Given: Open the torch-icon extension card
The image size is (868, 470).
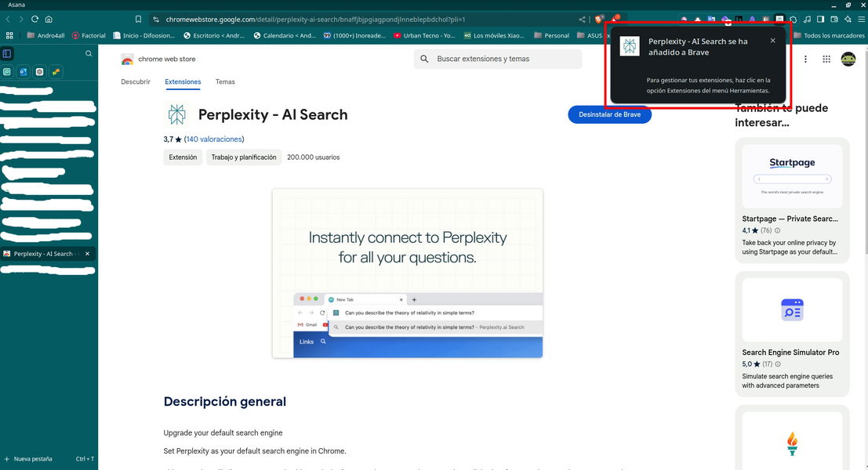Looking at the screenshot, I should [x=792, y=438].
